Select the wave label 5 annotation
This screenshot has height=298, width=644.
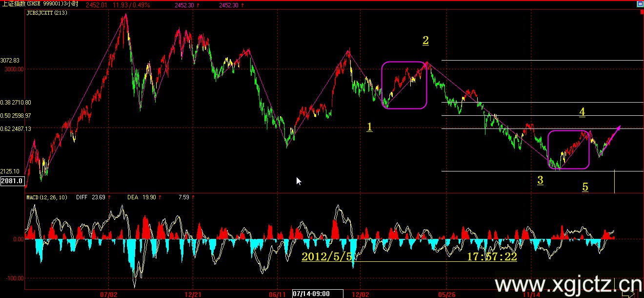pyautogui.click(x=585, y=187)
